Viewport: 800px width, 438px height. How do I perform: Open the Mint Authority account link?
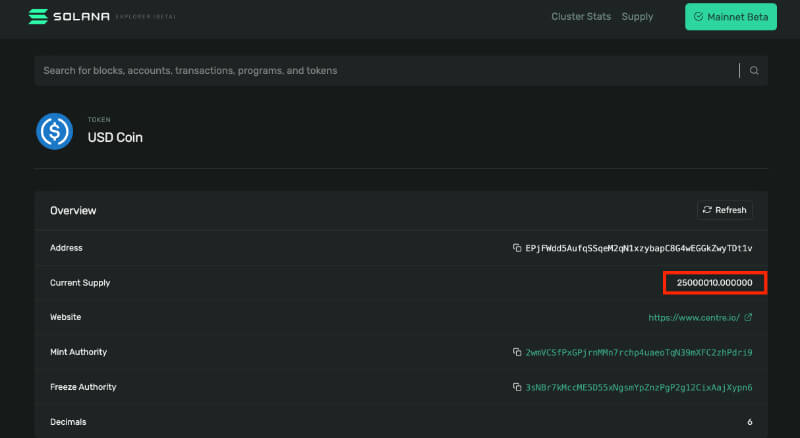(639, 353)
